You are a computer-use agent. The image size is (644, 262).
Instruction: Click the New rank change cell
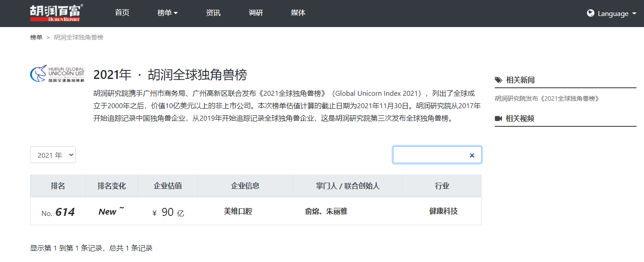111,211
